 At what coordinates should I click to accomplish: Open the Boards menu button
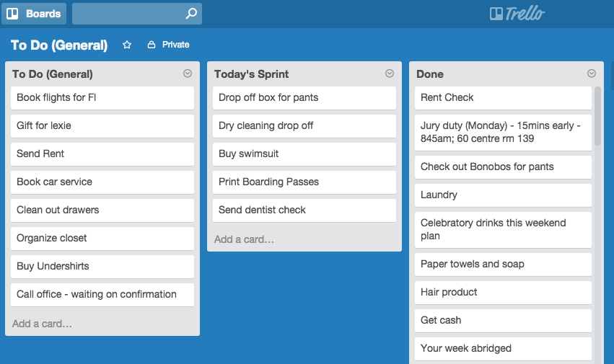[34, 14]
